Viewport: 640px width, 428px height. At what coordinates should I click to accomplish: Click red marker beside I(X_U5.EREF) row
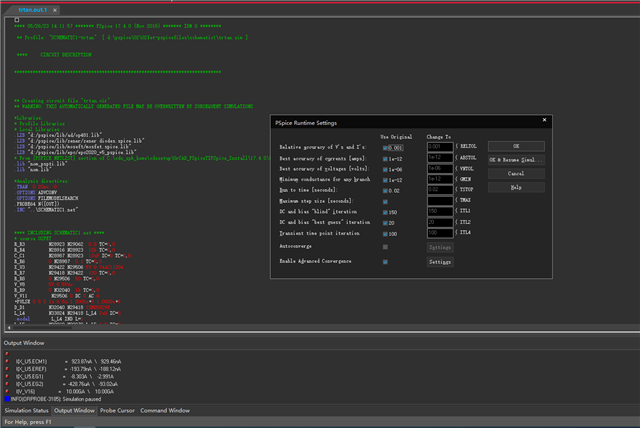click(7, 369)
